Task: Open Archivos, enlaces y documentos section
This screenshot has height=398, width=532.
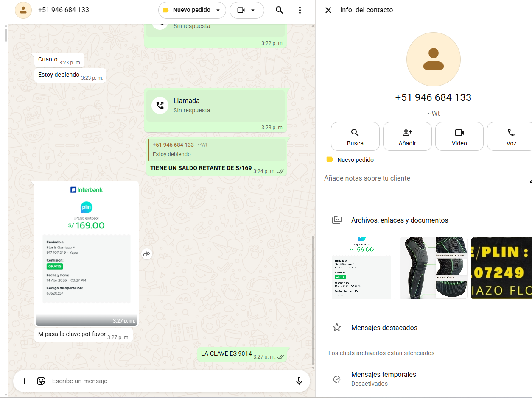Action: click(399, 220)
